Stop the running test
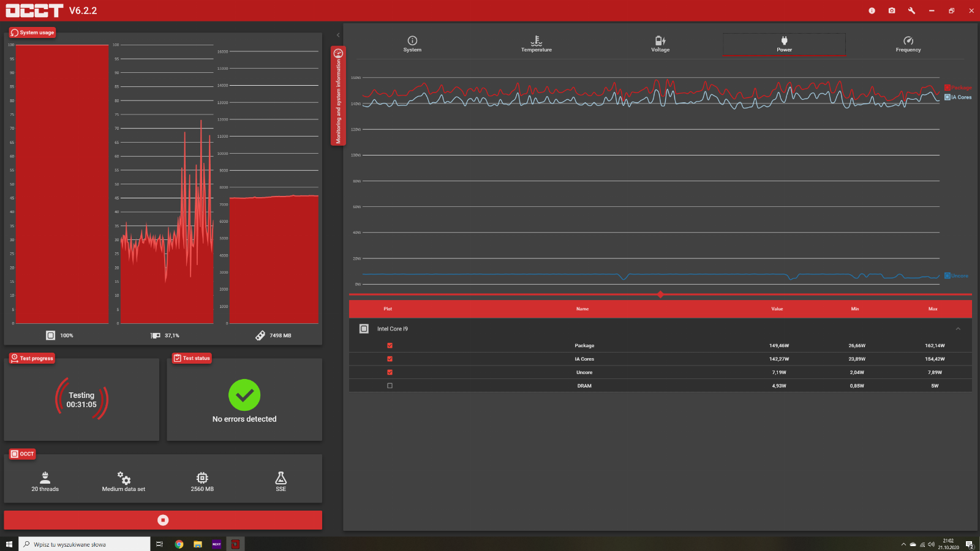980x551 pixels. [x=163, y=520]
